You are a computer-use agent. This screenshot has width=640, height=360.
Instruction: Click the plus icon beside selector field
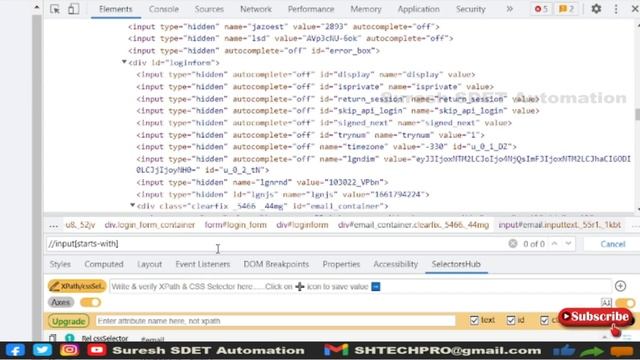(x=620, y=286)
